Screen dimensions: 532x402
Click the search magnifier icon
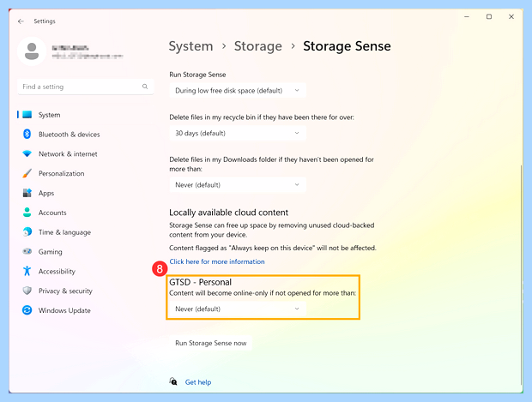[145, 87]
